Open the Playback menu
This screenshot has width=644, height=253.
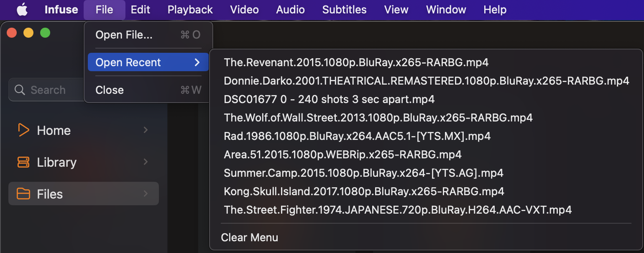190,10
